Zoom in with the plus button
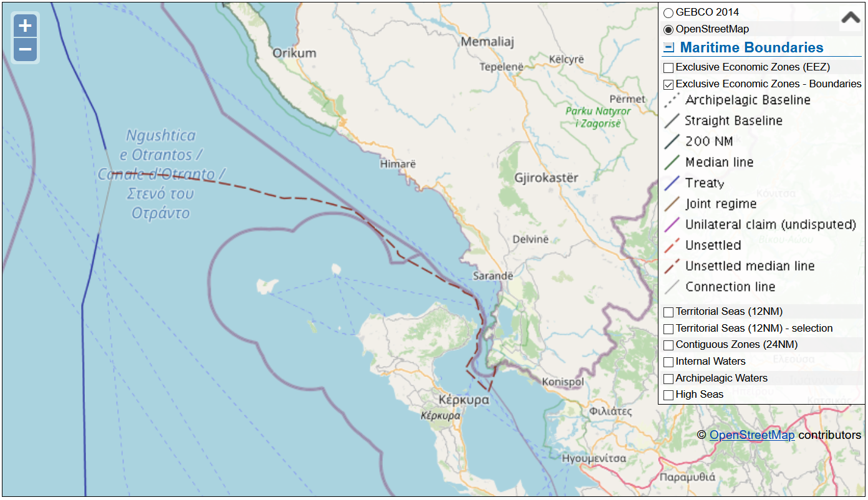This screenshot has height=500, width=868. [x=25, y=26]
